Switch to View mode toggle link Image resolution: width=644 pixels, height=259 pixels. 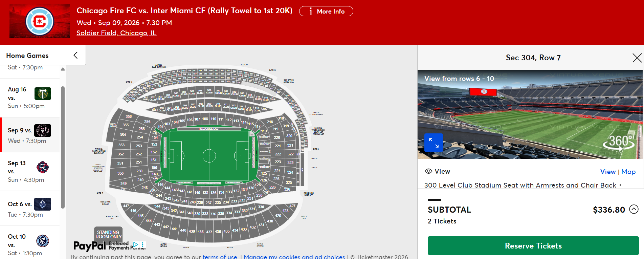tap(608, 172)
